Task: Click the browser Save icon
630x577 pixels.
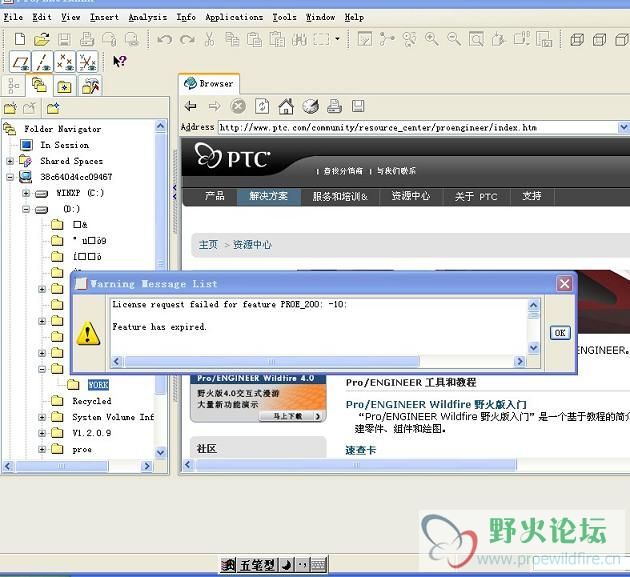Action: click(358, 106)
